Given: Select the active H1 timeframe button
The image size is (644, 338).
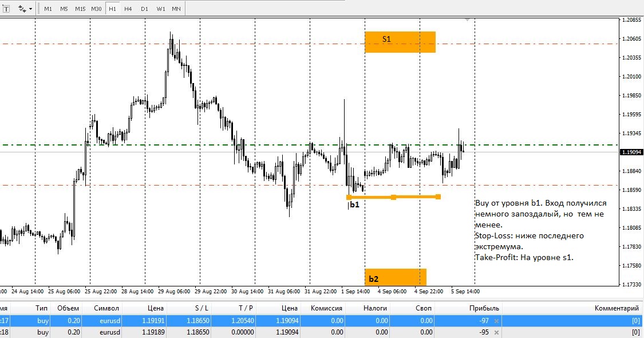Looking at the screenshot, I should pyautogui.click(x=113, y=9).
